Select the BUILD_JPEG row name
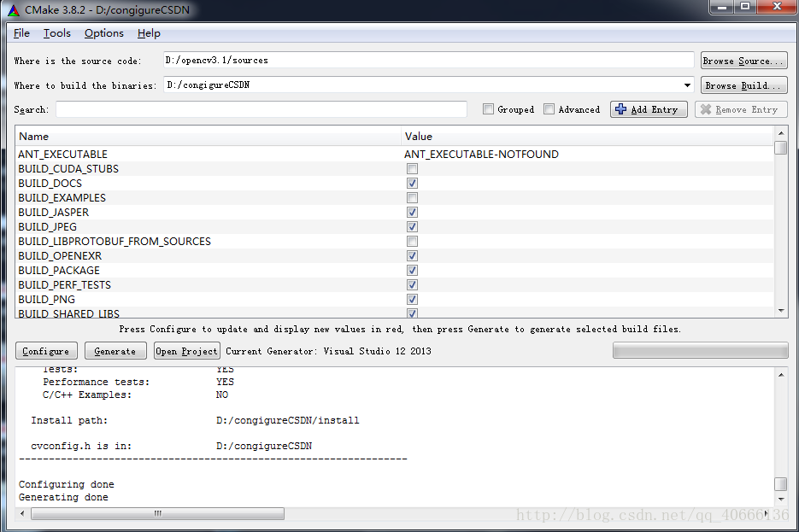The width and height of the screenshot is (799, 532). pos(47,226)
